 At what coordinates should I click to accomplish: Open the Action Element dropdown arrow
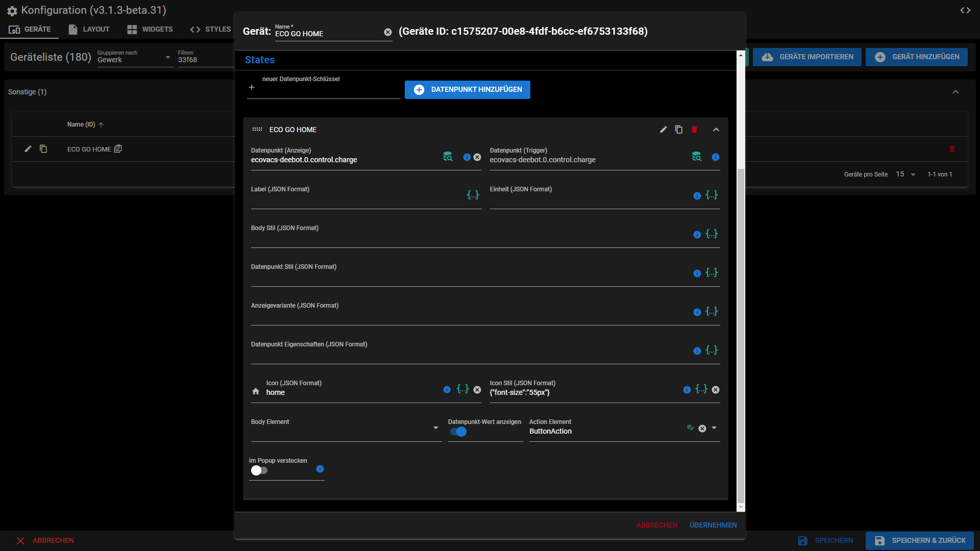[714, 428]
